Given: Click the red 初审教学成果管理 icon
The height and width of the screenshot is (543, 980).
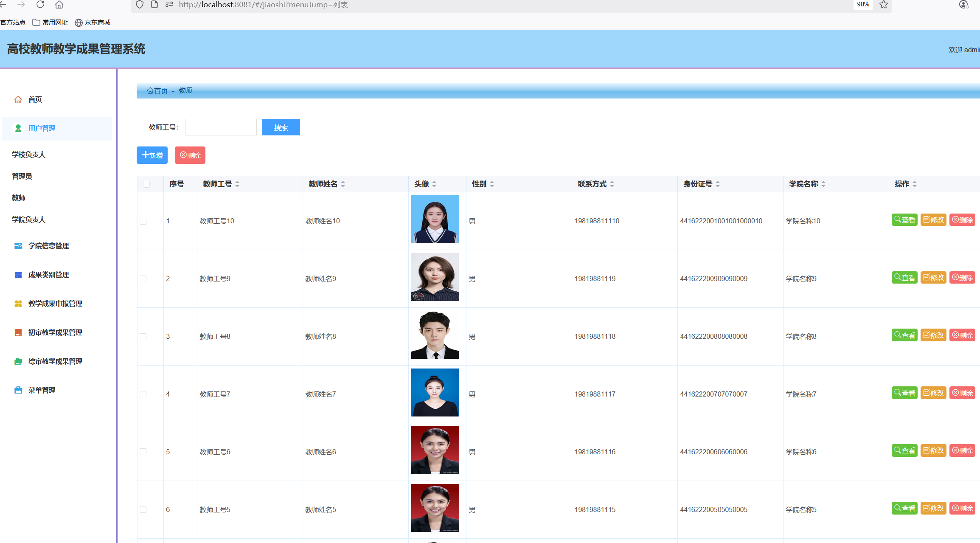Looking at the screenshot, I should click(18, 333).
